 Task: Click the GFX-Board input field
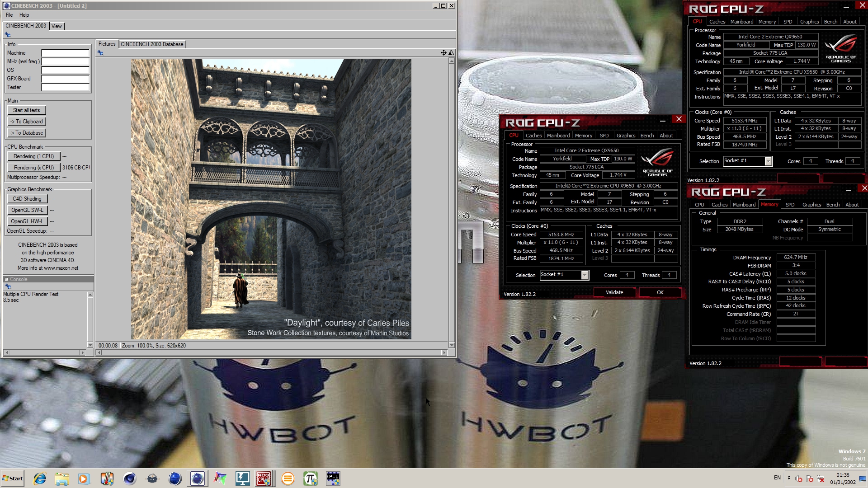pyautogui.click(x=65, y=79)
